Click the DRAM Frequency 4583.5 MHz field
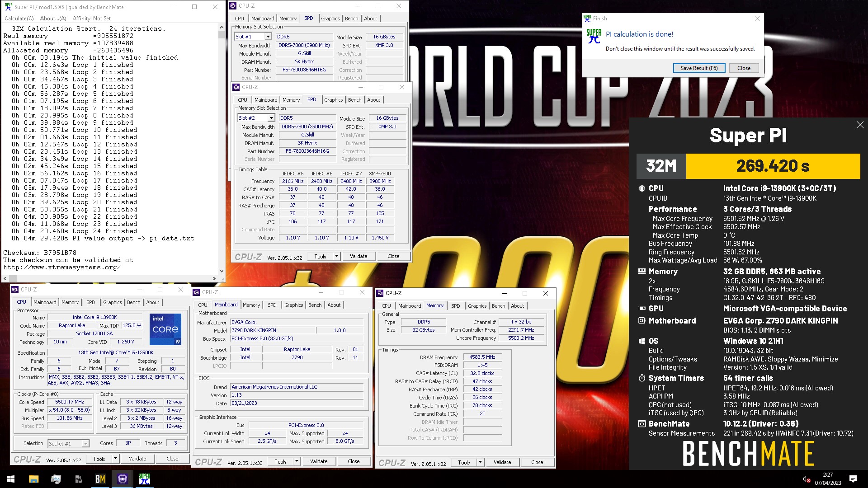 coord(482,357)
